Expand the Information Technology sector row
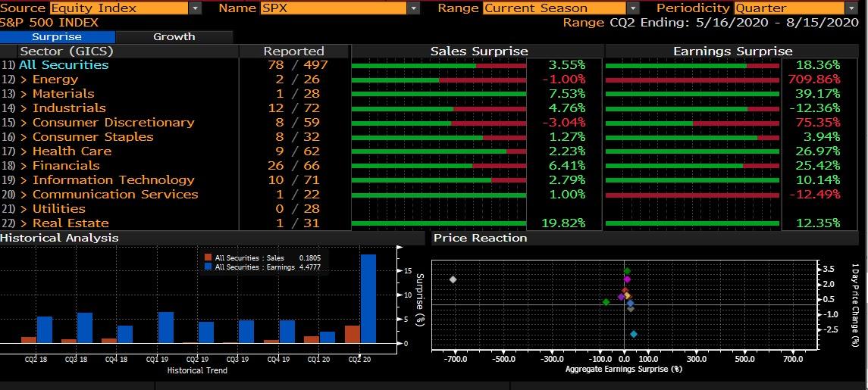Screen dimensions: 868x390 point(24,179)
